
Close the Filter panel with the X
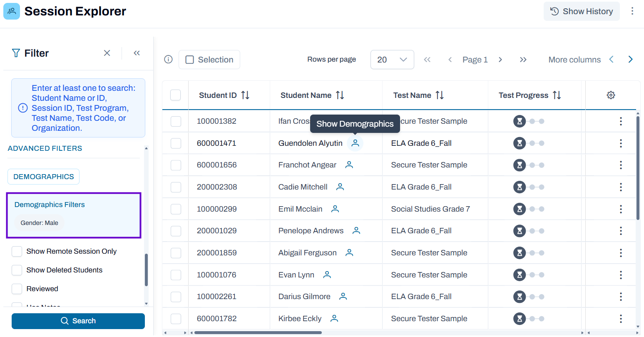click(x=107, y=53)
